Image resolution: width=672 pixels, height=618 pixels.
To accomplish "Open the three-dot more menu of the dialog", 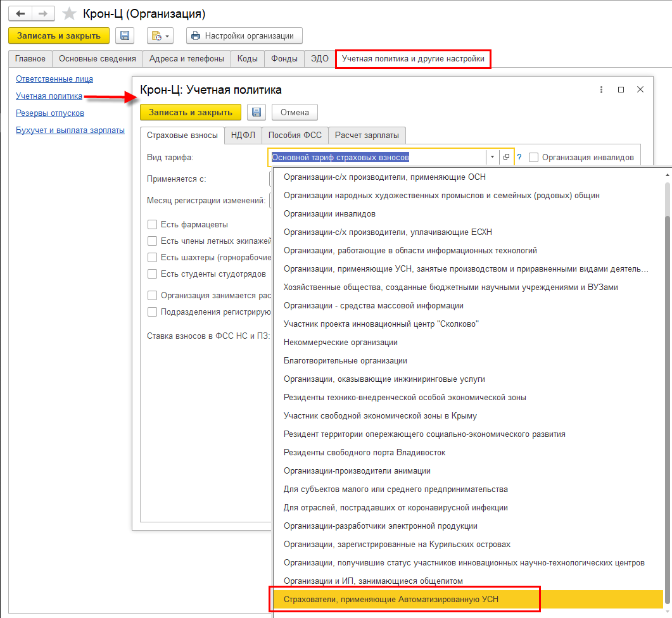I will (601, 89).
